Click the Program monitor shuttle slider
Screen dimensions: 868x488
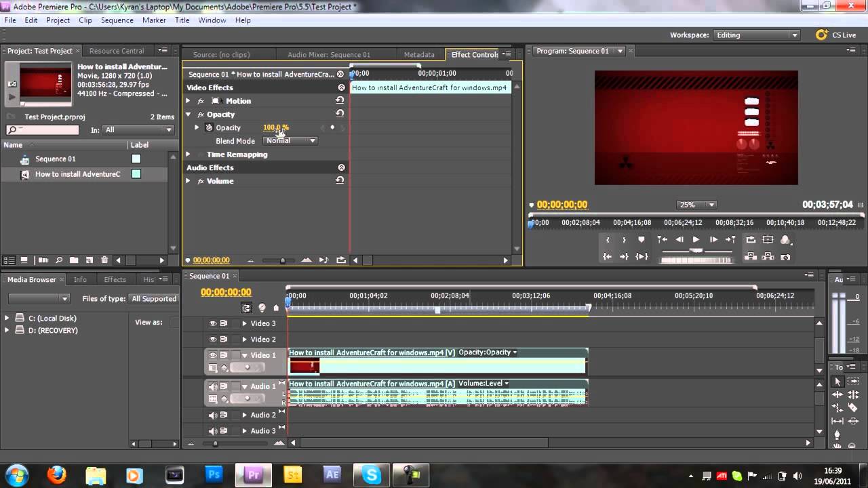pos(696,250)
